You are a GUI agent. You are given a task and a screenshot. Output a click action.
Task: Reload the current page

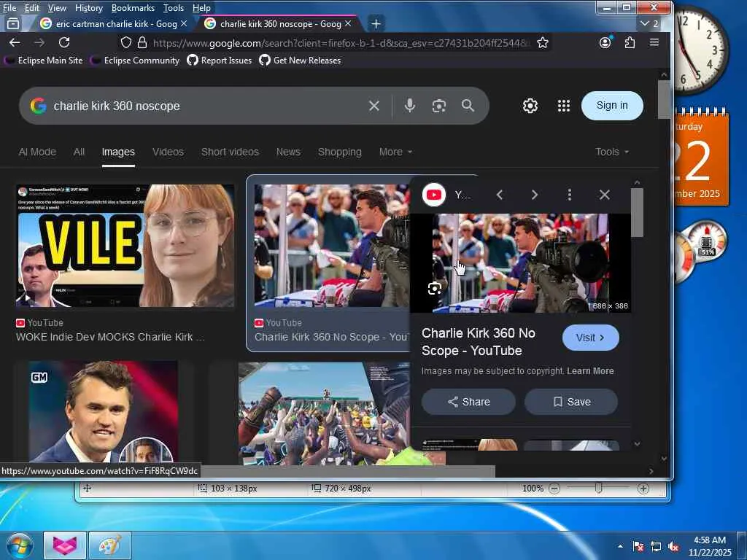point(64,43)
